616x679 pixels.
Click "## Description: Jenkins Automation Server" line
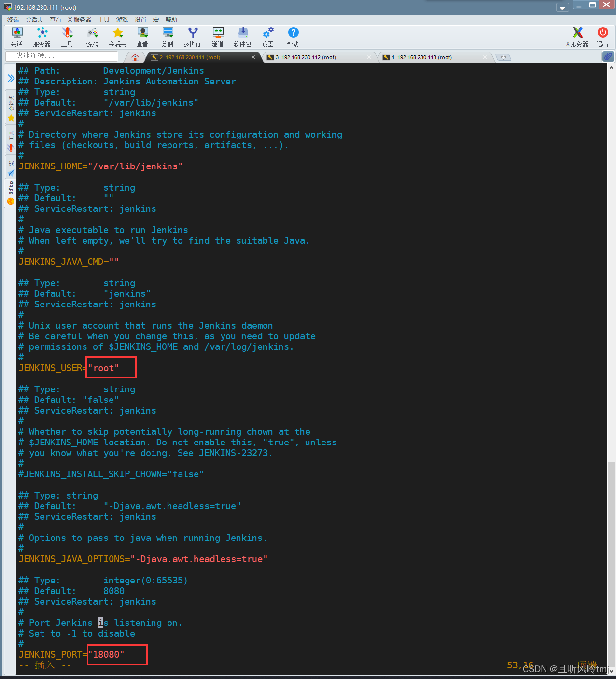pyautogui.click(x=127, y=82)
